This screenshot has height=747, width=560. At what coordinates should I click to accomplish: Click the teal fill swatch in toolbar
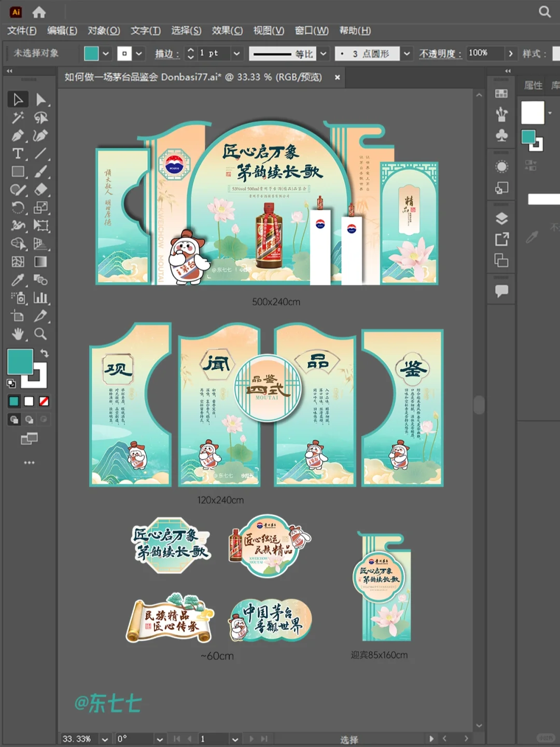point(20,362)
